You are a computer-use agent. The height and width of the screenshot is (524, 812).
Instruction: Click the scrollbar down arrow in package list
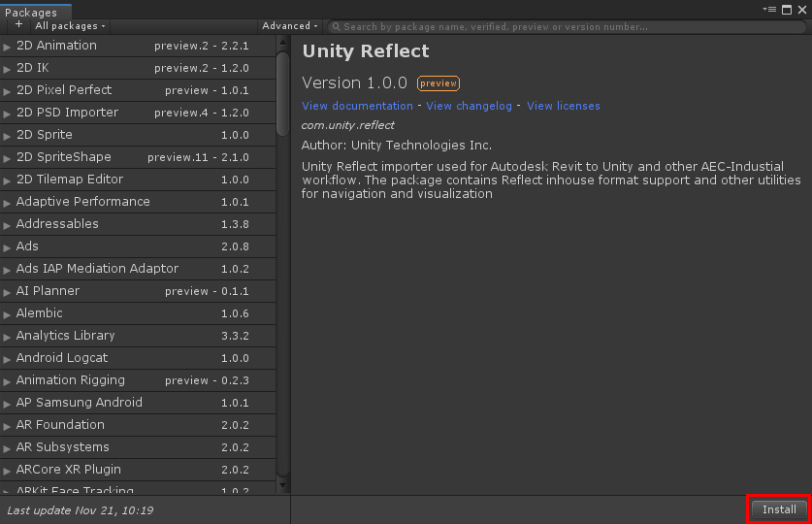click(x=283, y=485)
